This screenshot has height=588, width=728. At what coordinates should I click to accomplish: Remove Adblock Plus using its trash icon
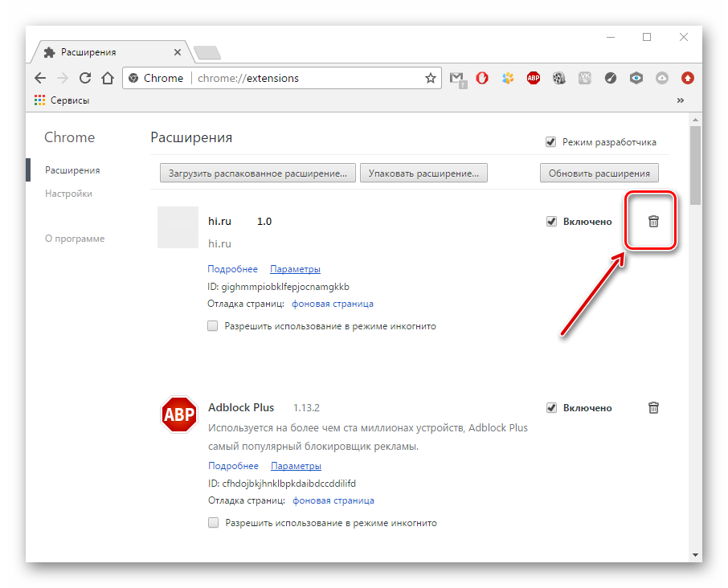(653, 408)
